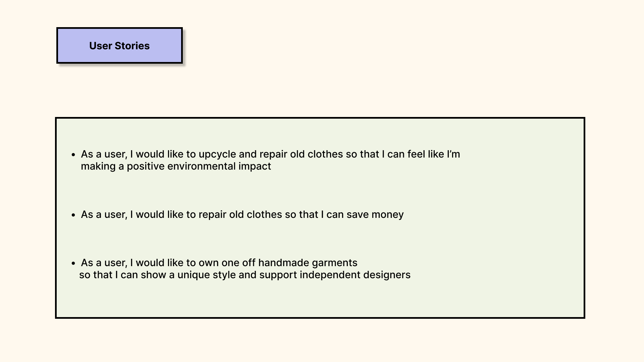The image size is (644, 362).
Task: Click the word "support" in the third story
Action: [x=278, y=275]
